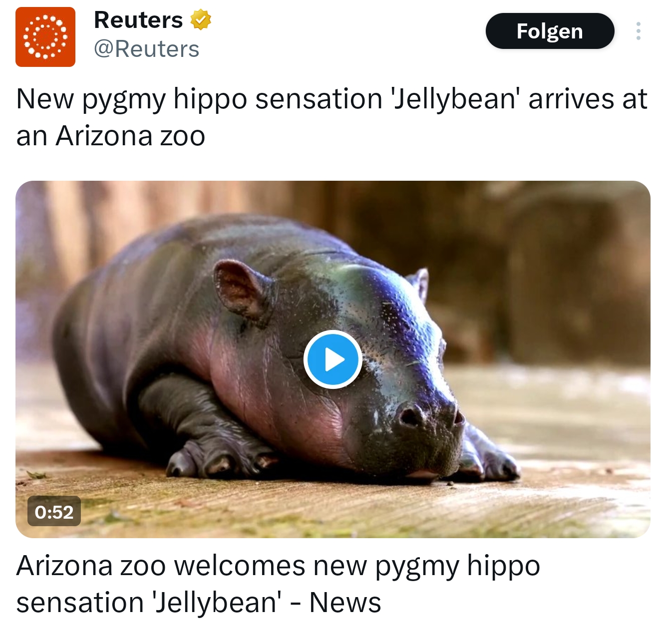Play the pygmy hippo video

[x=333, y=359]
